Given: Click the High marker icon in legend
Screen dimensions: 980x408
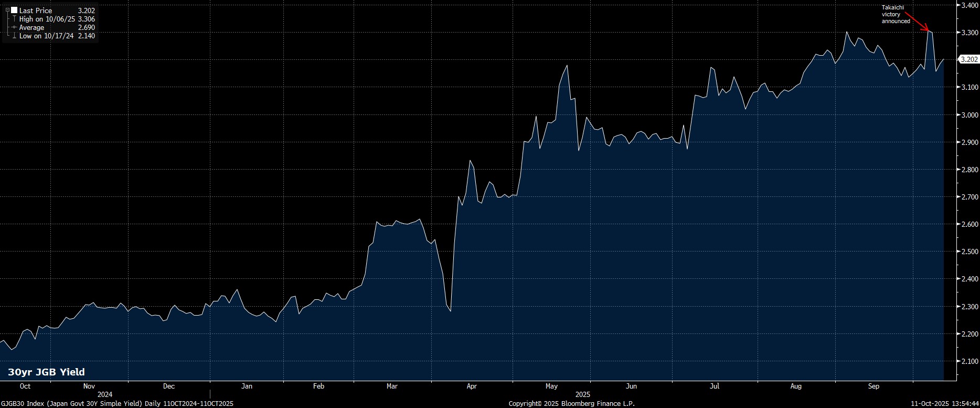Looking at the screenshot, I should tap(14, 19).
